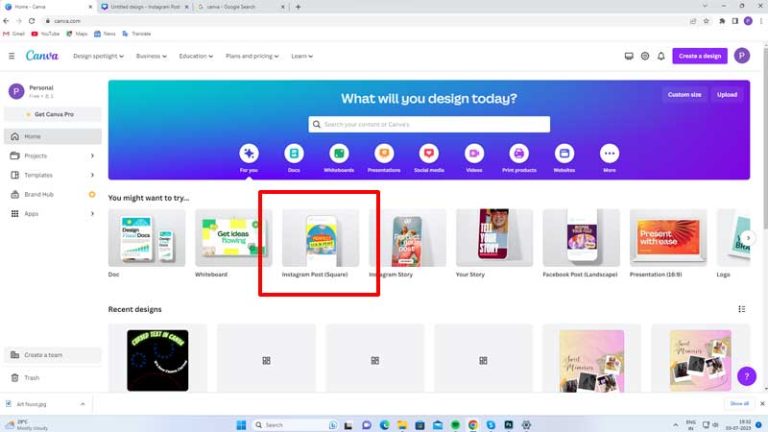The width and height of the screenshot is (768, 432).
Task: Click the More categories icon
Action: click(x=609, y=153)
